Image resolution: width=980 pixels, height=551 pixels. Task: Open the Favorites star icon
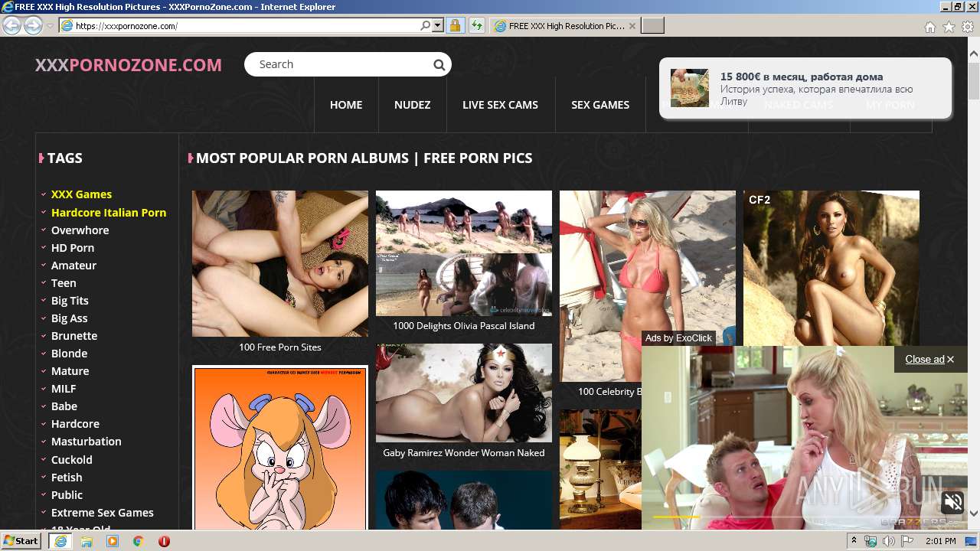(x=949, y=27)
